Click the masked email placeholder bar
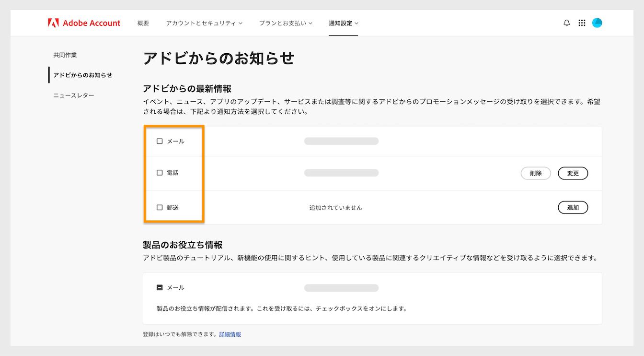The image size is (644, 356). click(x=341, y=141)
